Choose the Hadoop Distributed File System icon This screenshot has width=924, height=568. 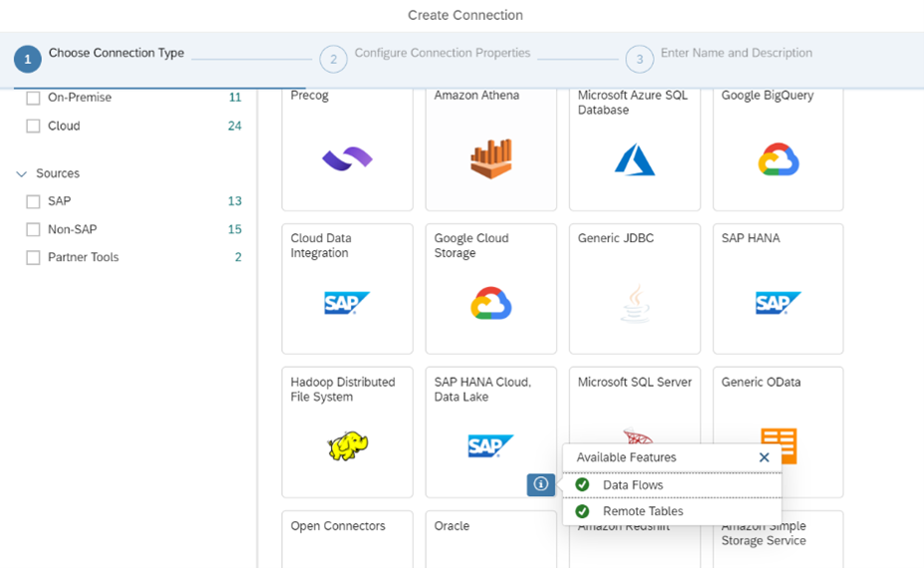347,445
